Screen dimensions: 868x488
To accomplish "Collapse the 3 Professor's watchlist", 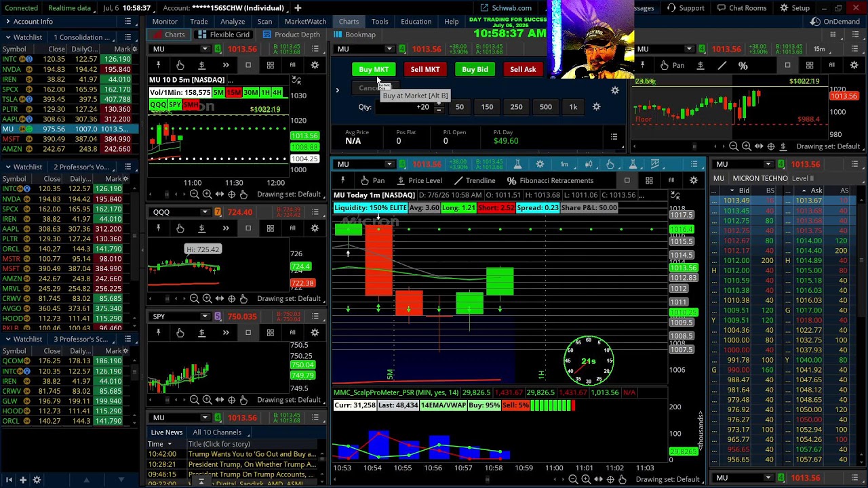I will pos(7,339).
